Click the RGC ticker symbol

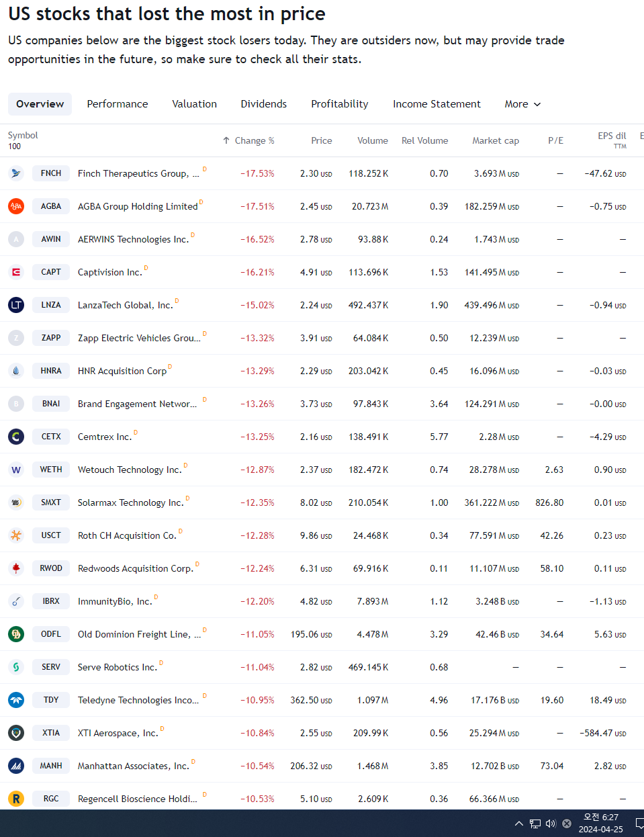point(51,799)
